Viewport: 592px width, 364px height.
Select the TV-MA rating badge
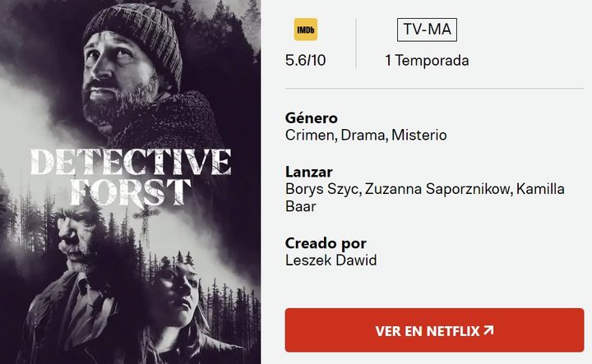click(x=427, y=30)
